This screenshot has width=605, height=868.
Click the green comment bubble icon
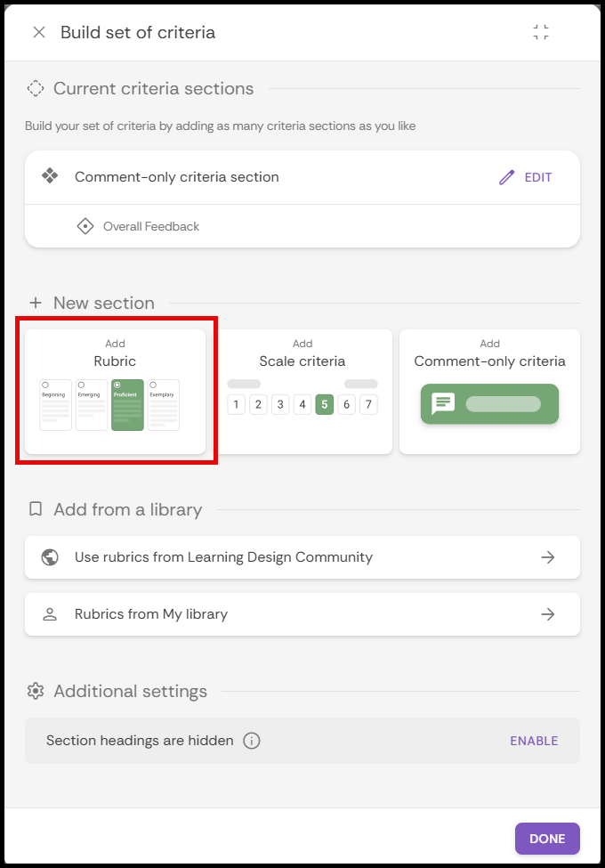point(443,403)
